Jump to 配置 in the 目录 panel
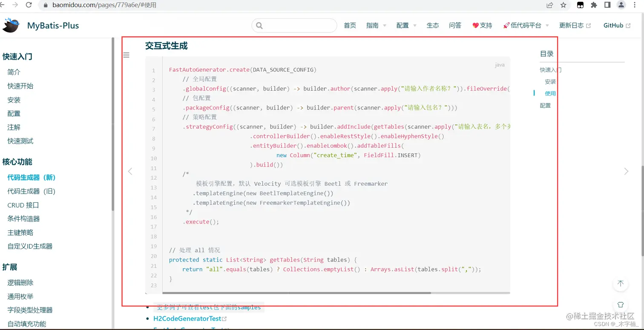The width and height of the screenshot is (644, 330). (x=545, y=106)
